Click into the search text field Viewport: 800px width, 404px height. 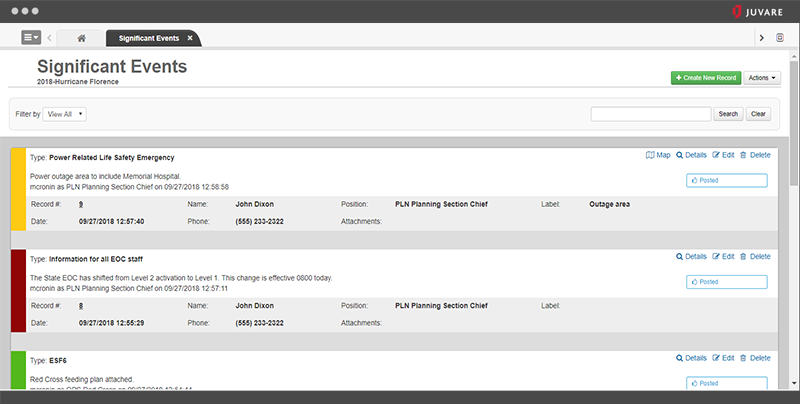pyautogui.click(x=651, y=114)
